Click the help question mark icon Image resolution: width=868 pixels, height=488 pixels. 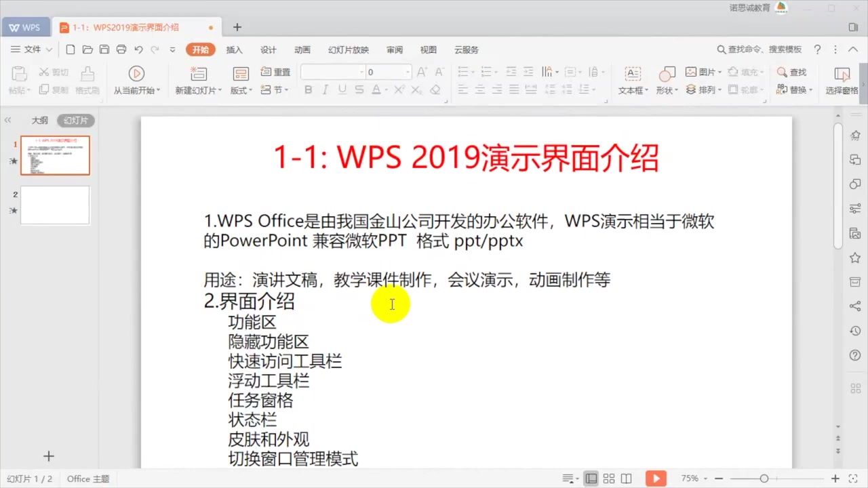[817, 49]
